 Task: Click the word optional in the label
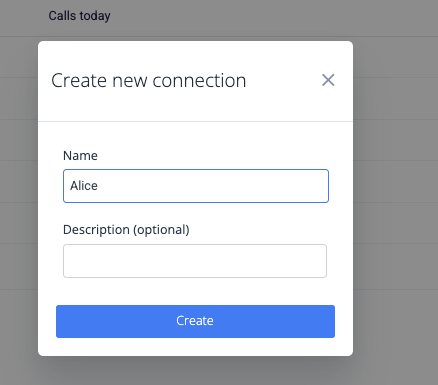(161, 230)
